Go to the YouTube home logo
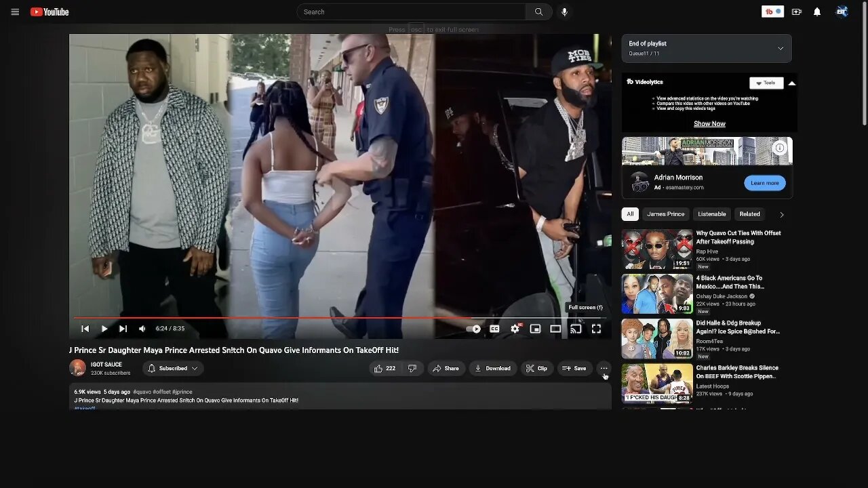This screenshot has width=868, height=488. pos(50,12)
